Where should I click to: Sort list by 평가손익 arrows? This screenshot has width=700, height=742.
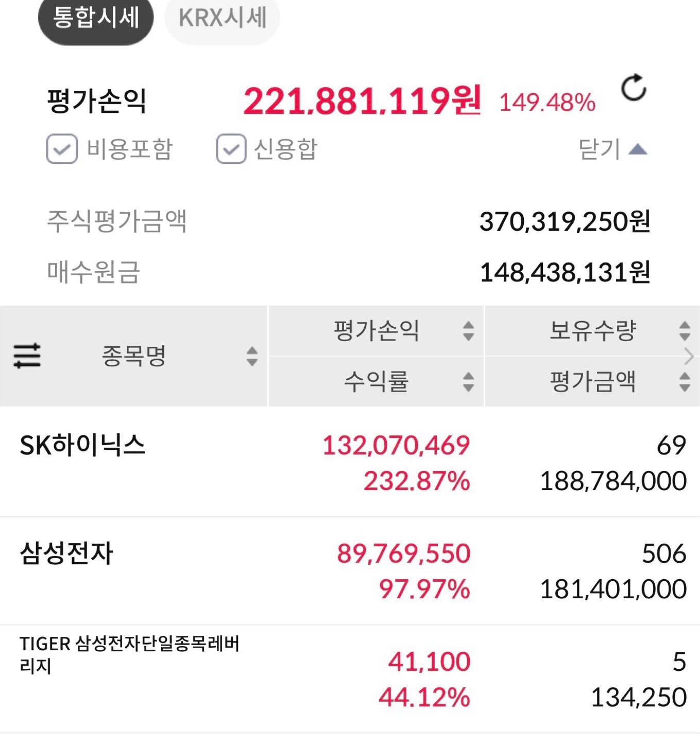(468, 331)
